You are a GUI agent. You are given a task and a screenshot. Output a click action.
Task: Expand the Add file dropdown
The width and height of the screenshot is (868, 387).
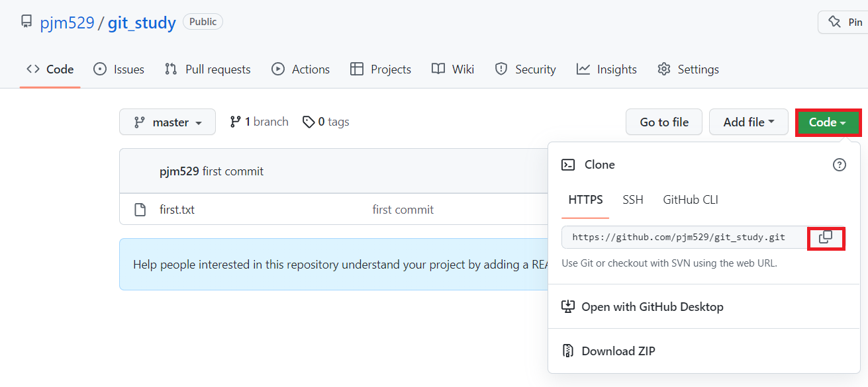click(749, 122)
